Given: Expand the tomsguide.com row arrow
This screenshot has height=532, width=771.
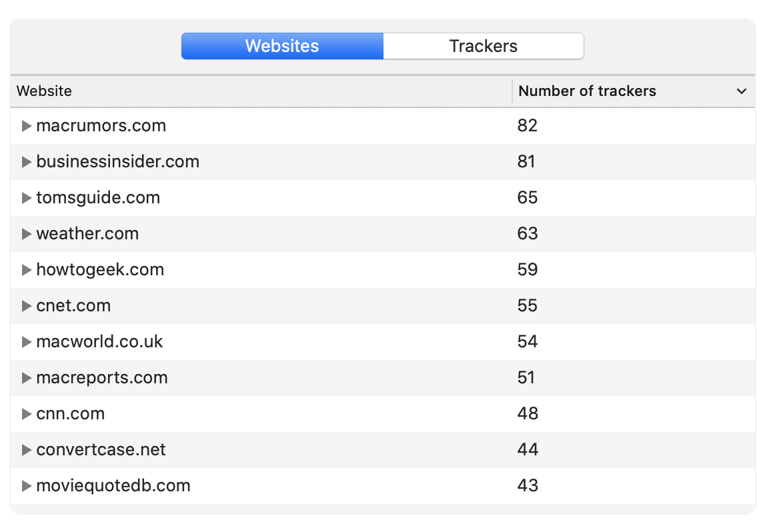Looking at the screenshot, I should coord(27,198).
